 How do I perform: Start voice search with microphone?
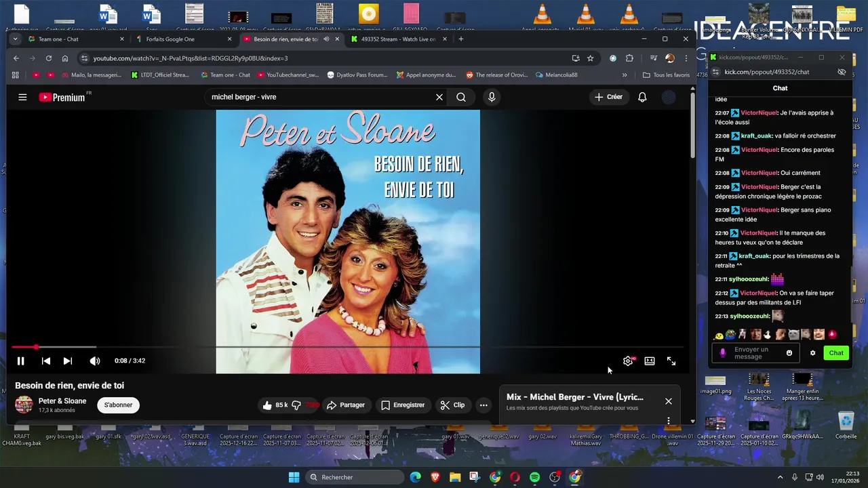(x=492, y=97)
